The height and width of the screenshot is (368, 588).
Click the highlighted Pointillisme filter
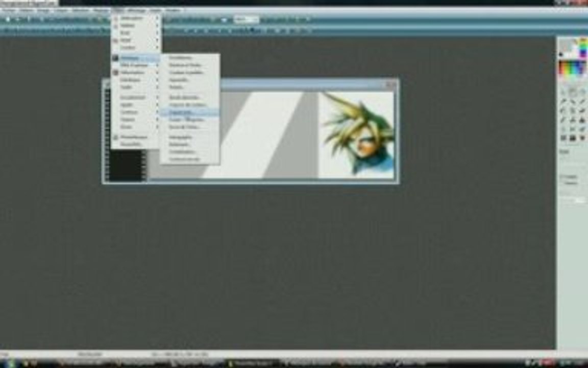coord(190,112)
